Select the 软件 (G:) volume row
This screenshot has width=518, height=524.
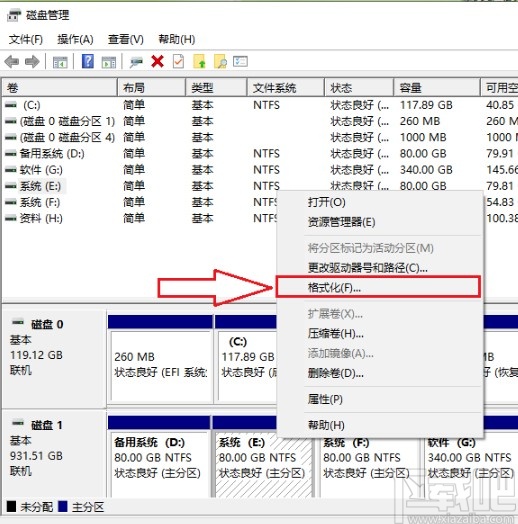260,170
